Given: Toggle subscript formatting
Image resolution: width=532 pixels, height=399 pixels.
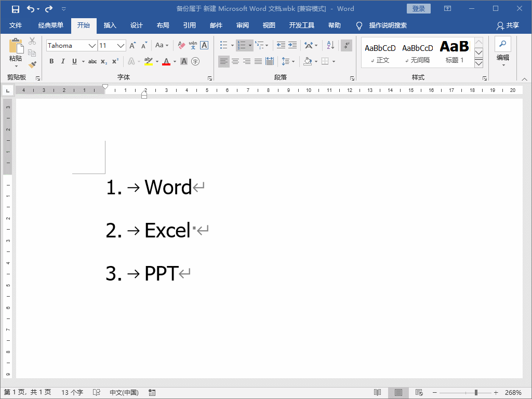Looking at the screenshot, I should point(104,61).
